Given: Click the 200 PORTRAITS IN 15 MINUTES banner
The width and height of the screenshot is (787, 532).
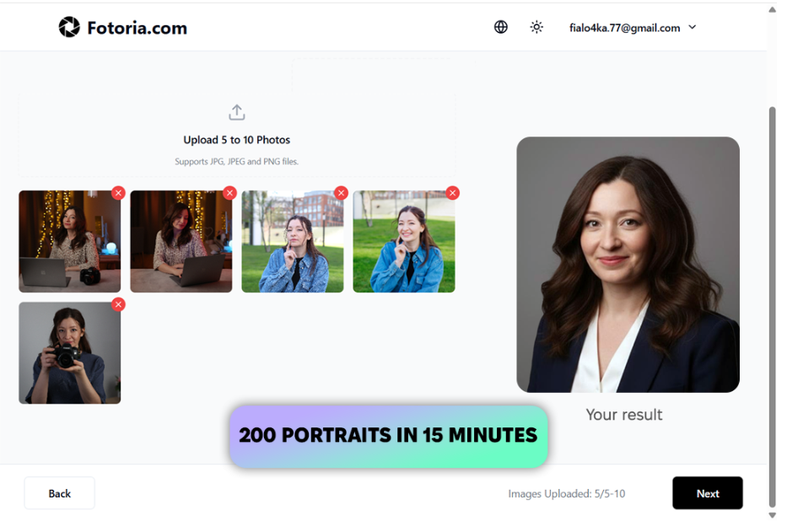Looking at the screenshot, I should [388, 436].
